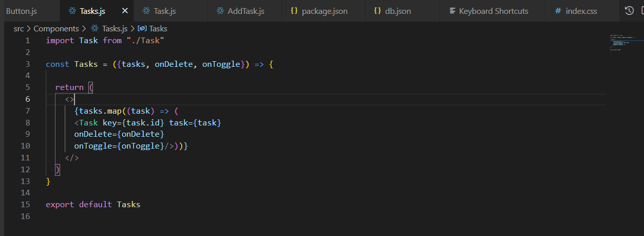
Task: Switch to the Button.js tab
Action: (x=22, y=11)
